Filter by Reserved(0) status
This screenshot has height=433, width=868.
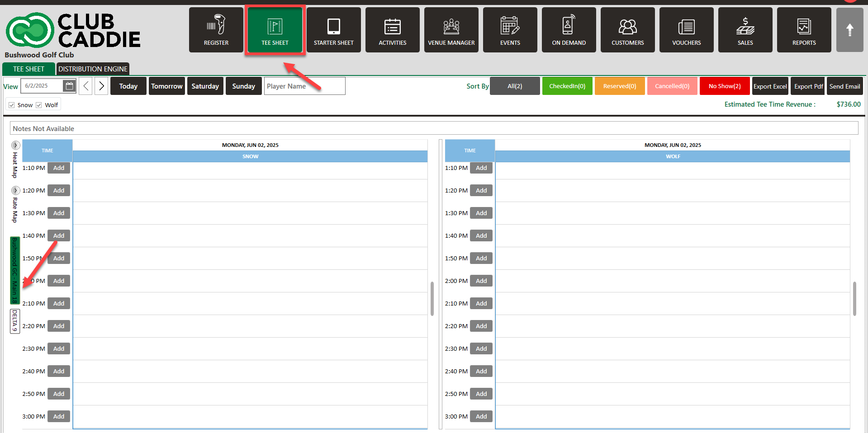point(620,86)
